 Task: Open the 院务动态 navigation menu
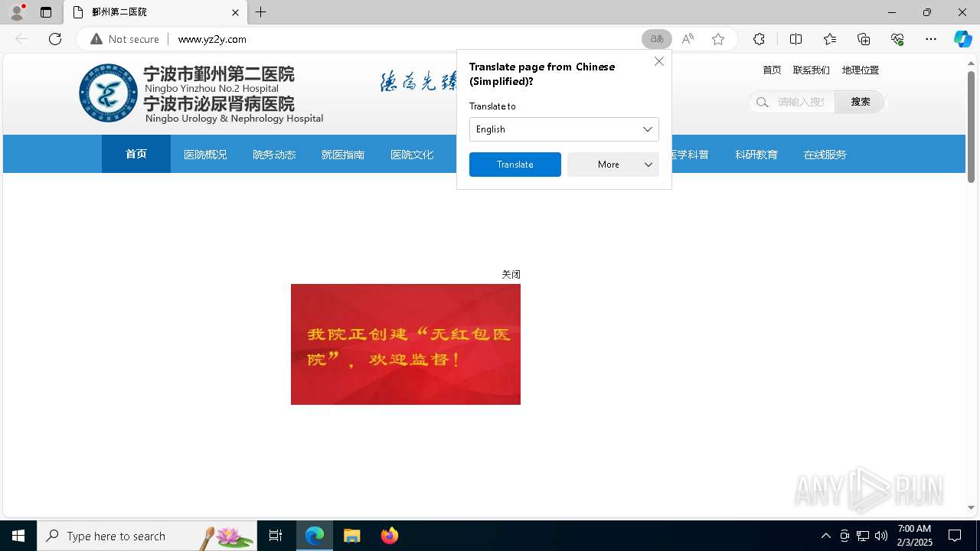click(274, 154)
